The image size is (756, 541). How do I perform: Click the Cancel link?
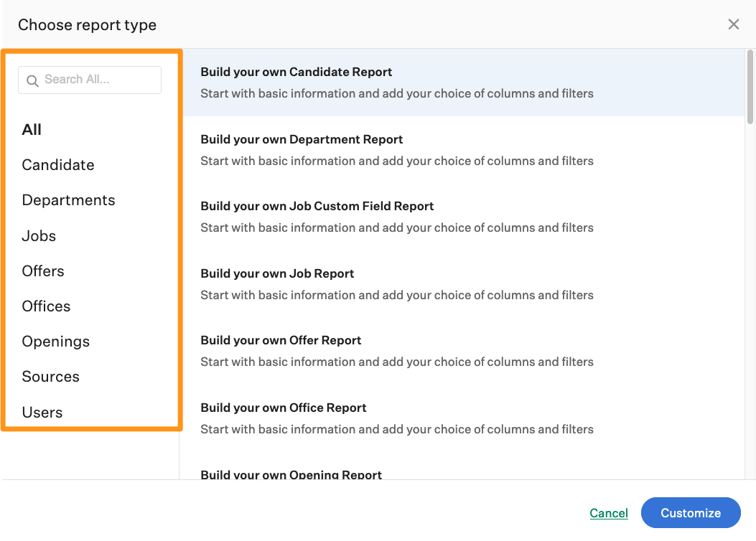[609, 513]
